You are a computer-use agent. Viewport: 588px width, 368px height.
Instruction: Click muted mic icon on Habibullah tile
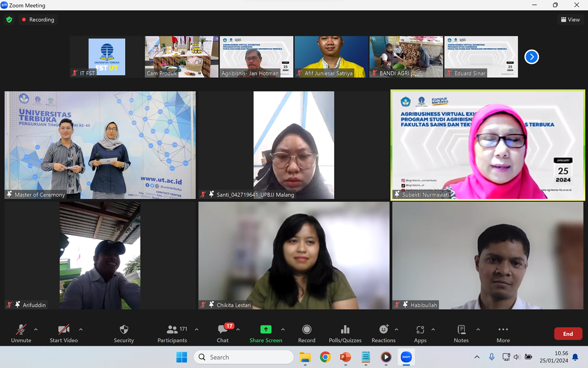click(x=397, y=305)
